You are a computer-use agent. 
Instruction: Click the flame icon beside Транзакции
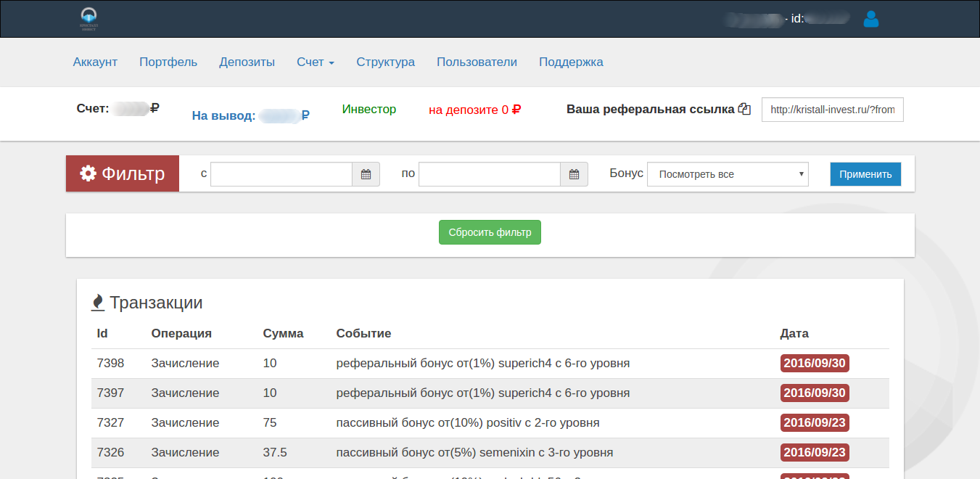click(x=98, y=303)
